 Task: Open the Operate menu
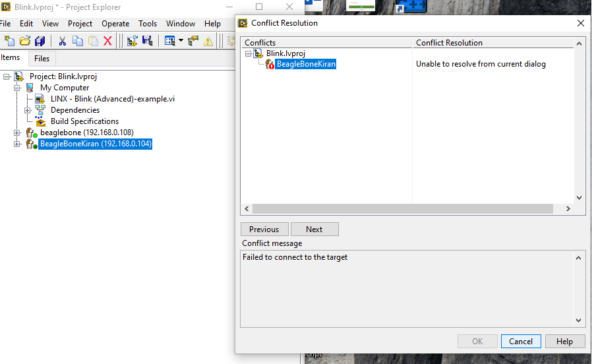[x=115, y=24]
